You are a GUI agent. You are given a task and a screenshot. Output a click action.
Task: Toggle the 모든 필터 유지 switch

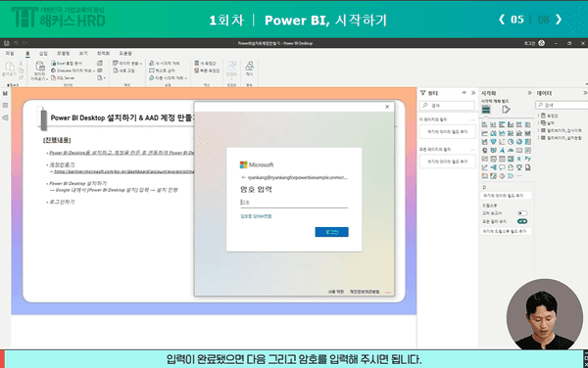point(522,221)
